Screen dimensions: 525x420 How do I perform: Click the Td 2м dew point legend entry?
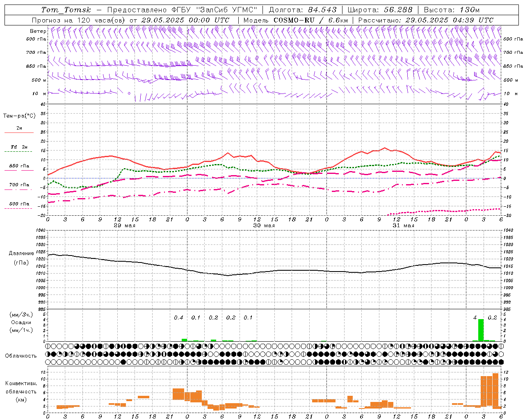pos(19,147)
